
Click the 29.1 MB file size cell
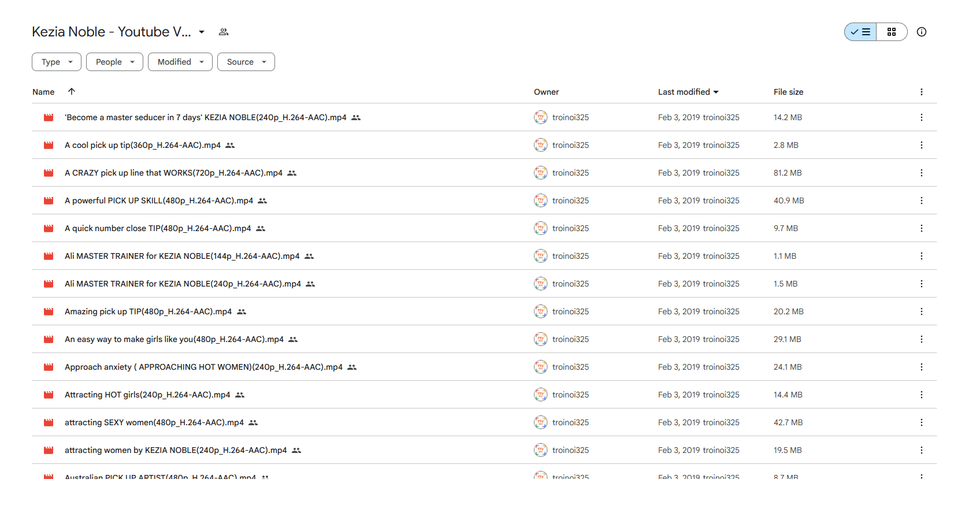pyautogui.click(x=788, y=339)
